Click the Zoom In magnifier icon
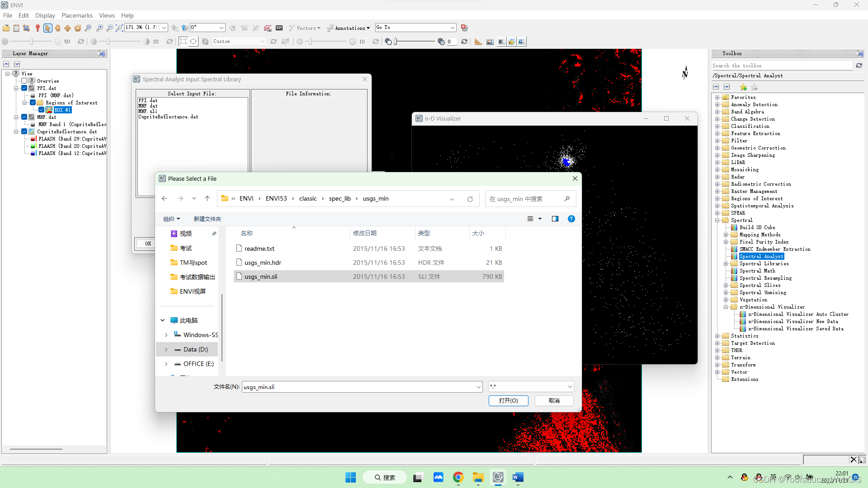The width and height of the screenshot is (868, 488). pos(99,28)
